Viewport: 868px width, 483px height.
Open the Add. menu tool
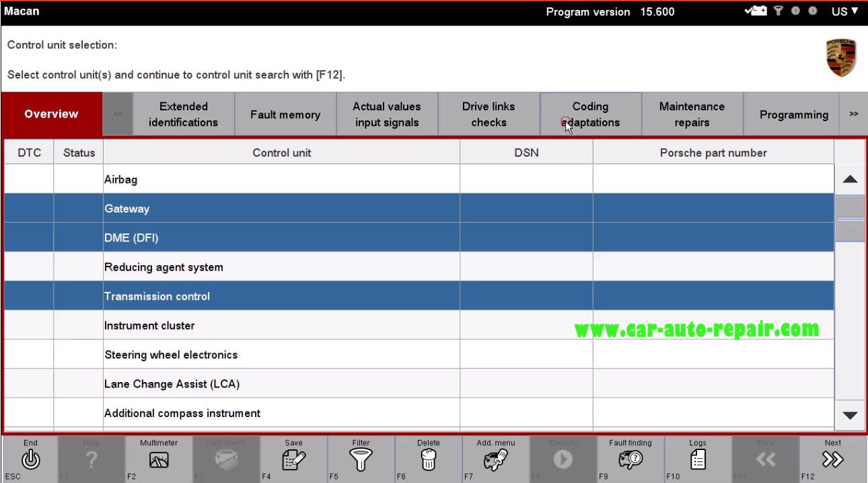[495, 459]
